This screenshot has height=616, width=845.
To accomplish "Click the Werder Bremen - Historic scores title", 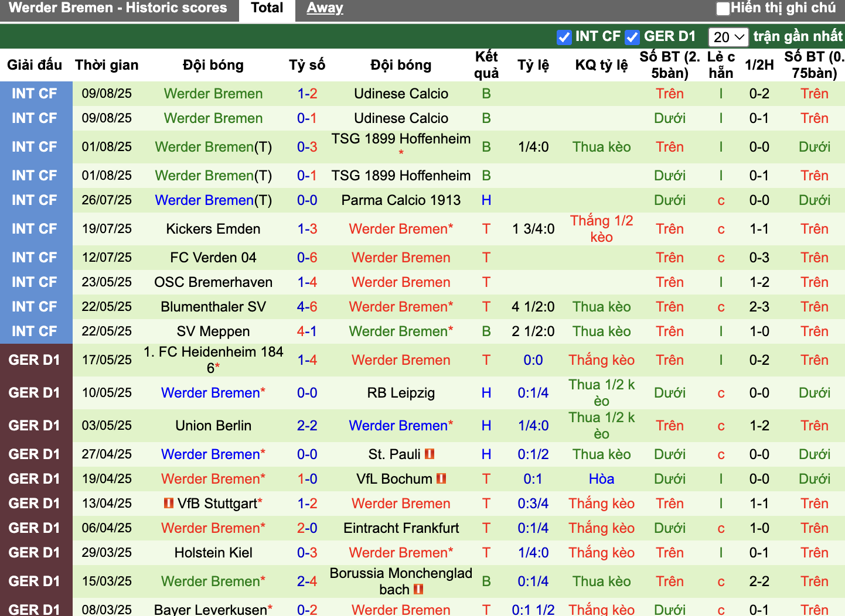I will pos(118,8).
